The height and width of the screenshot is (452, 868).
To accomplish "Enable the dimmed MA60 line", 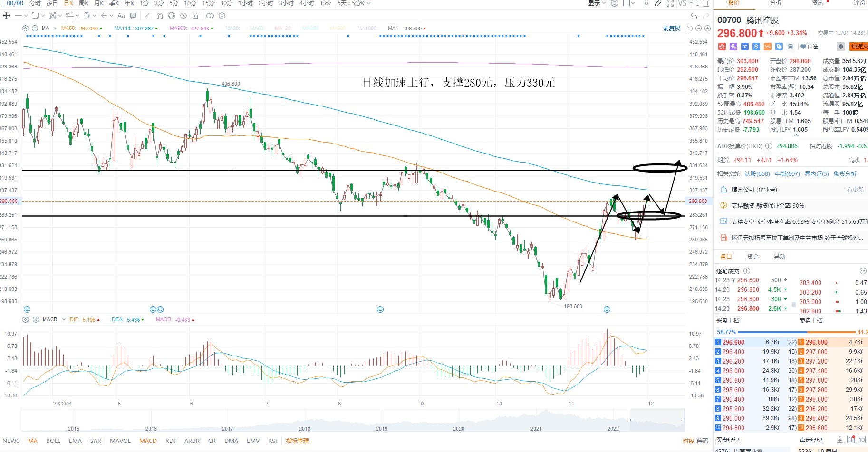I will click(257, 29).
